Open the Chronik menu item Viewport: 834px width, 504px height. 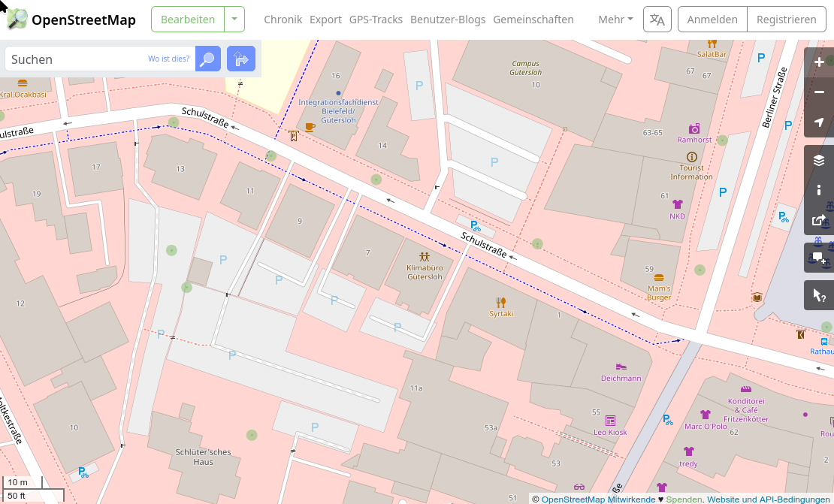[283, 20]
